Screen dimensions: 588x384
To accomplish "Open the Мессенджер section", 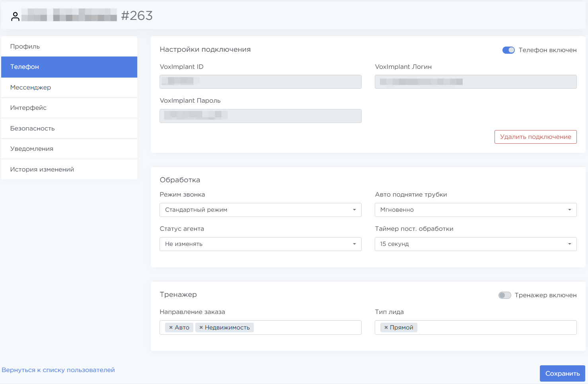I will pyautogui.click(x=69, y=88).
